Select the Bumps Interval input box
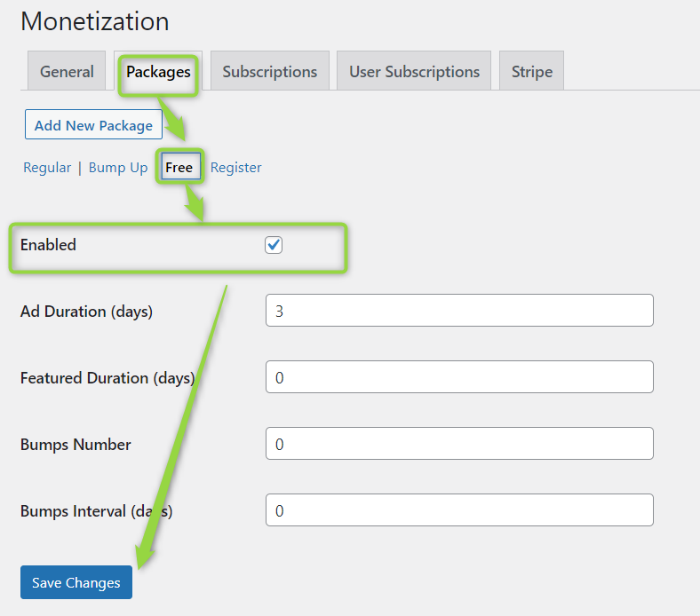Image resolution: width=700 pixels, height=616 pixels. tap(459, 510)
